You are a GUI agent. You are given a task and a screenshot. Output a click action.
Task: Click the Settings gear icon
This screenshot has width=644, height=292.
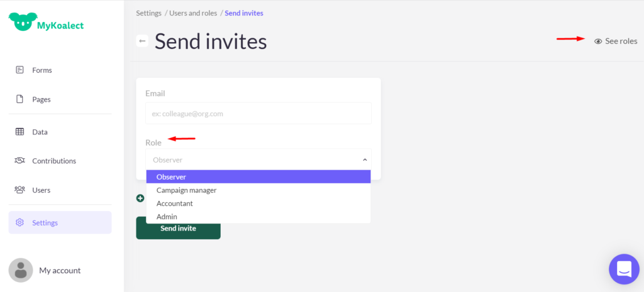pos(19,222)
